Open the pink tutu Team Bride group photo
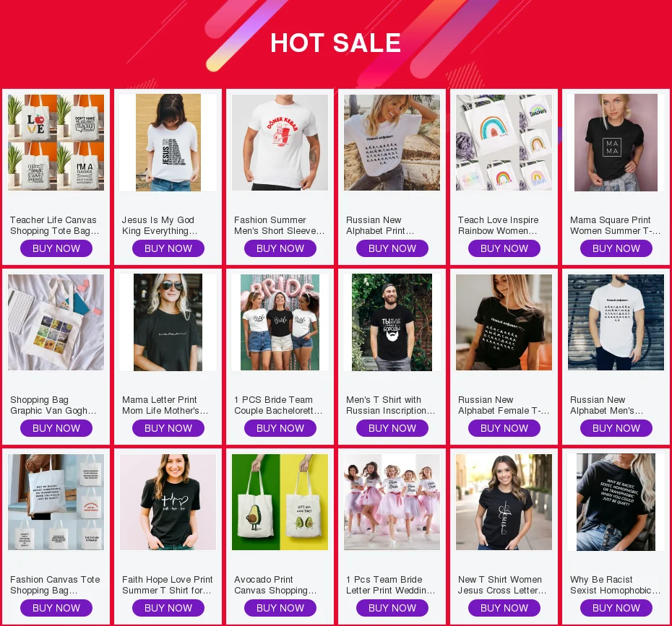Viewport: 672px width, 626px height. tap(392, 503)
